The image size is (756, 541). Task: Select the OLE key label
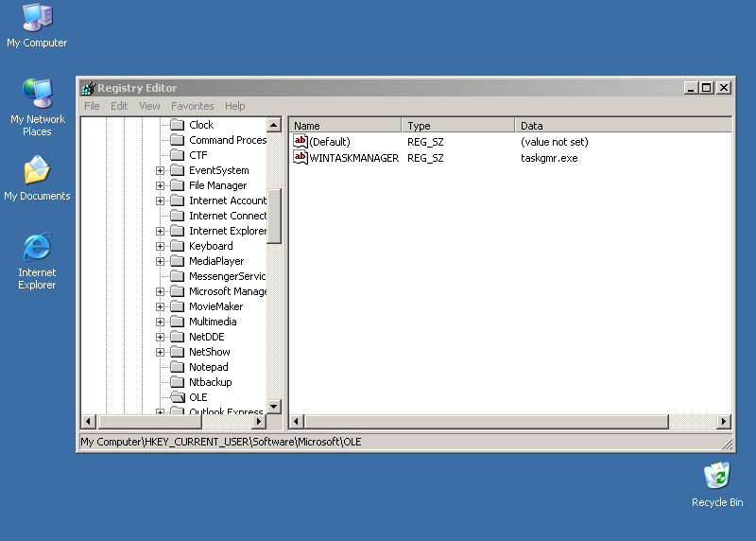[x=198, y=397]
